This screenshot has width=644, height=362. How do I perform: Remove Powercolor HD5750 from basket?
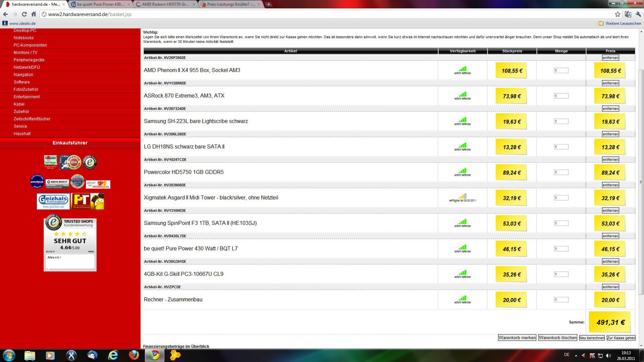pyautogui.click(x=610, y=160)
